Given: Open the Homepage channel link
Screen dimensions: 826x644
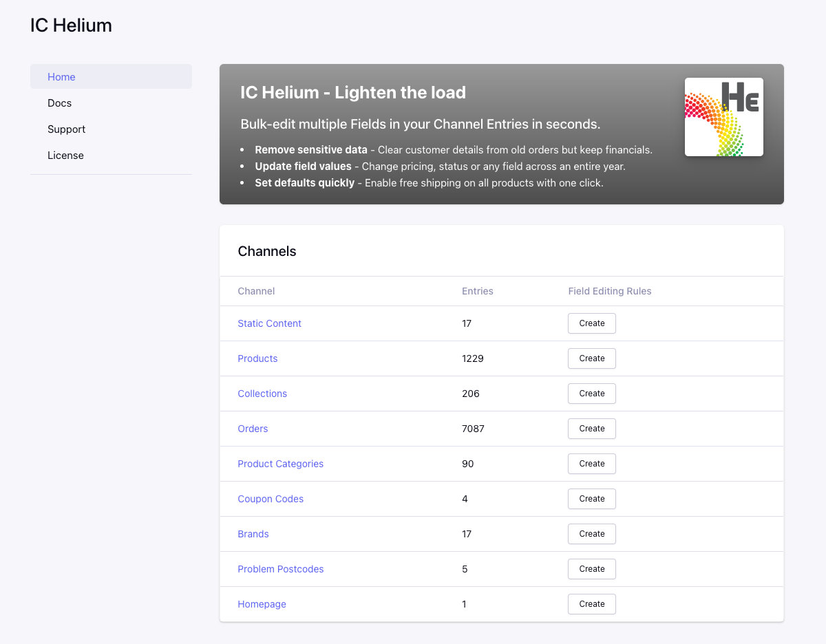Looking at the screenshot, I should 262,604.
